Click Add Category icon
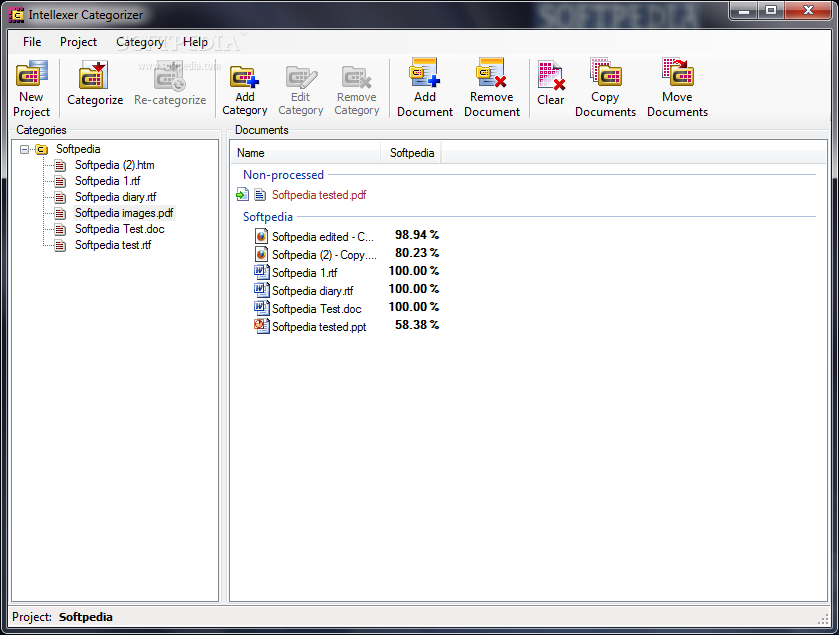 click(x=245, y=76)
